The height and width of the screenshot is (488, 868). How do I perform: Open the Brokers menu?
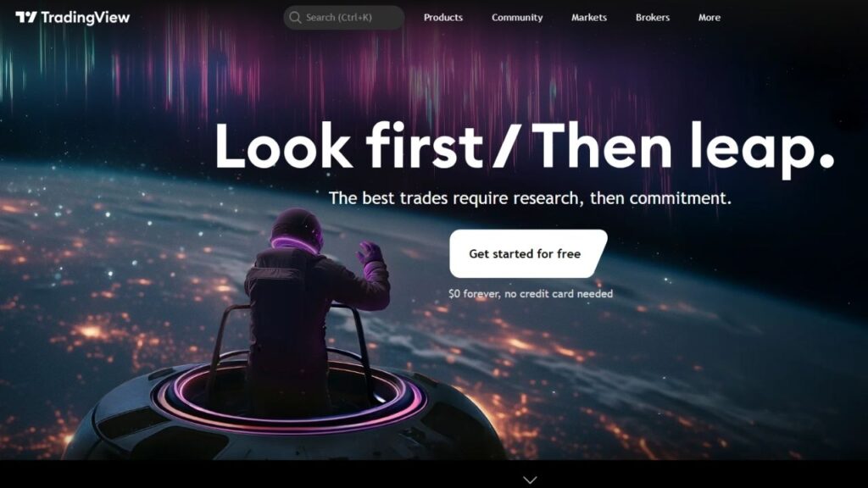pyautogui.click(x=653, y=18)
